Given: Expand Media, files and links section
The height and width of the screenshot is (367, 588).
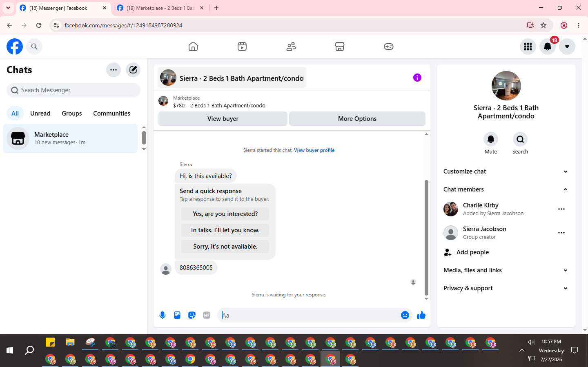Looking at the screenshot, I should point(506,270).
